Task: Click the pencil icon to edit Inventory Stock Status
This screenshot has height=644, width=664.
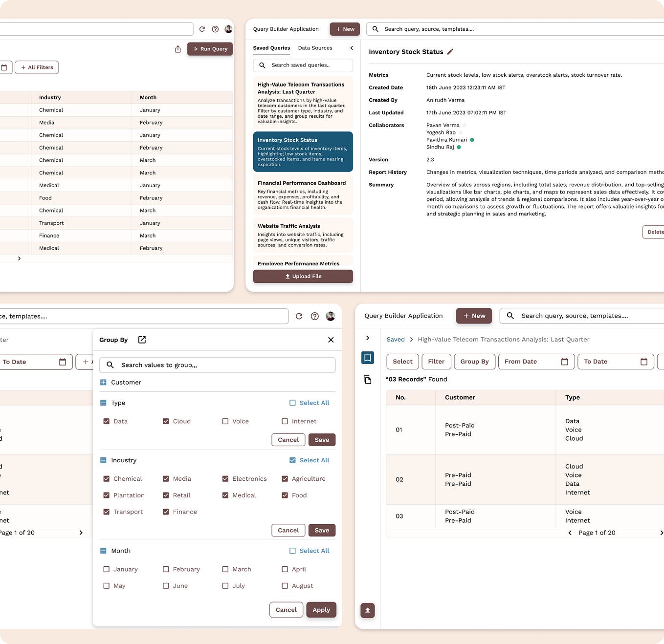Action: pos(450,51)
